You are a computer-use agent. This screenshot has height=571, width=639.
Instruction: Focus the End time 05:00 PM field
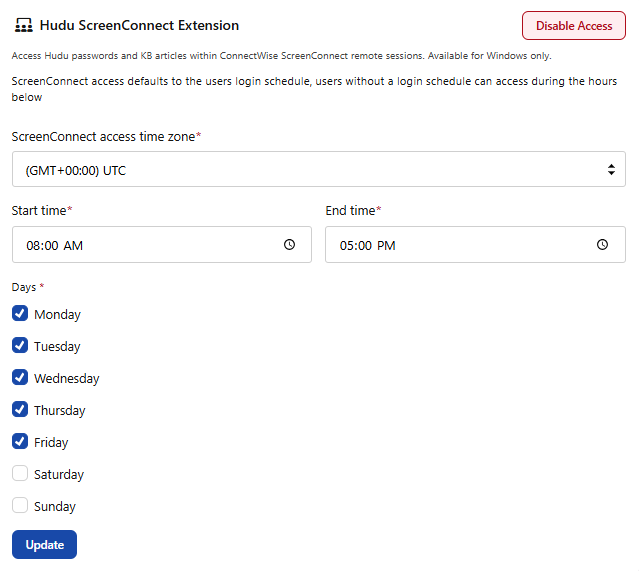[x=475, y=245]
